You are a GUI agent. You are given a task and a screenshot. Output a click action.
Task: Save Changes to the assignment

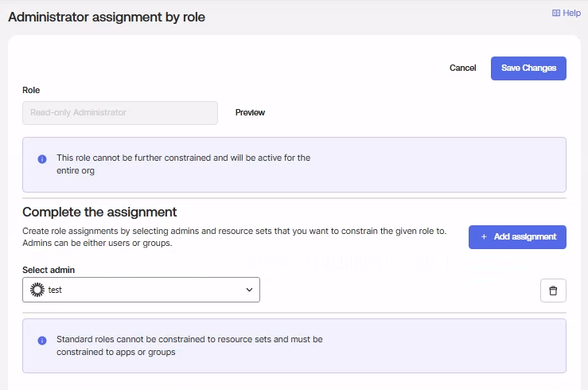pos(528,68)
